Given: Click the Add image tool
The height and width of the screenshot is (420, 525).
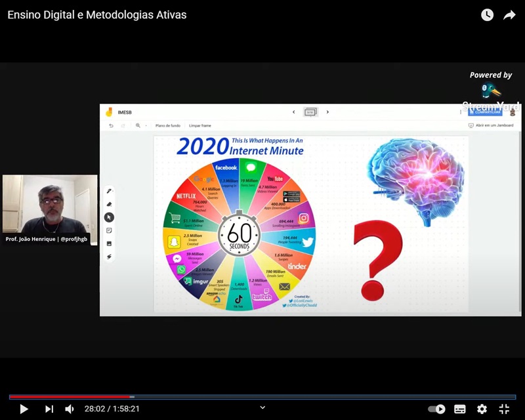Looking at the screenshot, I should click(x=109, y=243).
